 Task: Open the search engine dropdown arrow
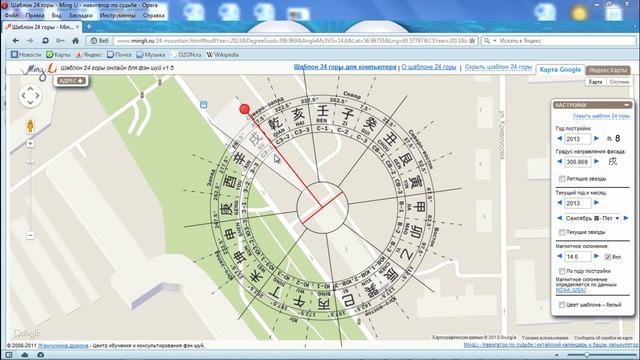pos(494,41)
